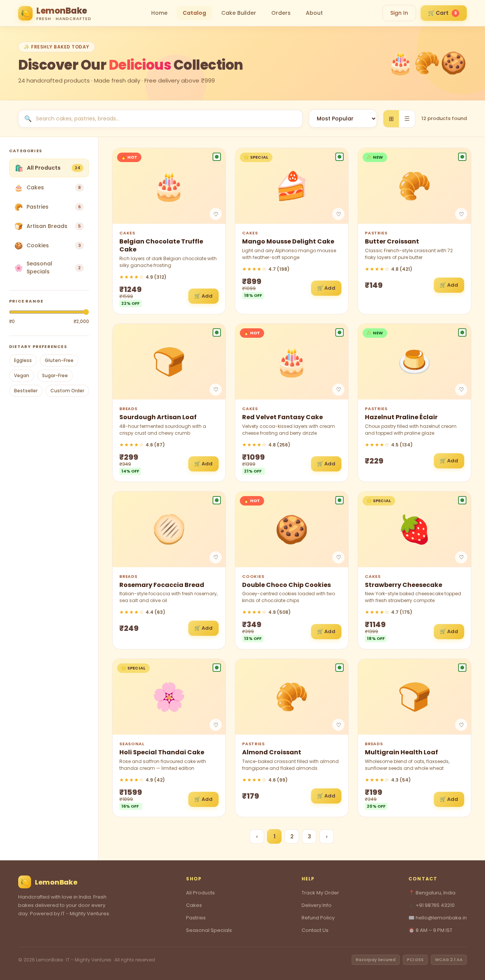Navigate to the Cake Builder page
Image resolution: width=485 pixels, height=980 pixels.
(239, 12)
